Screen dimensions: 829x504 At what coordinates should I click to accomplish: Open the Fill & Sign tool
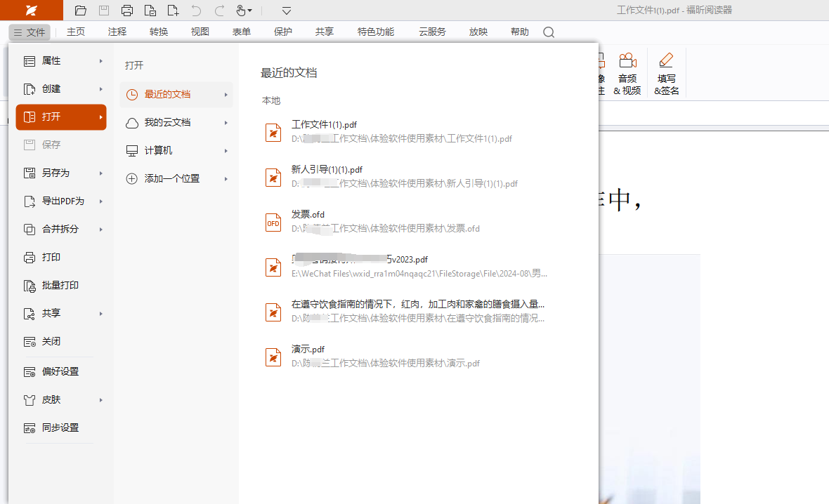(x=666, y=74)
